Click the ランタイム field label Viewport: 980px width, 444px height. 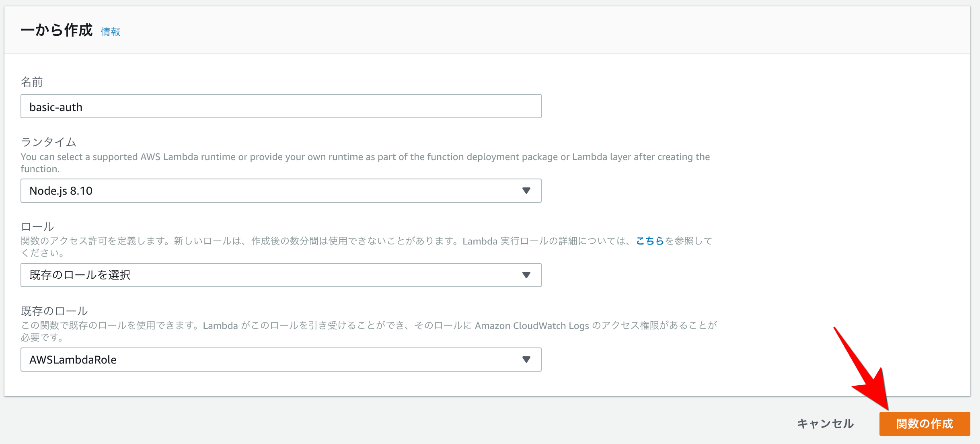coord(48,142)
